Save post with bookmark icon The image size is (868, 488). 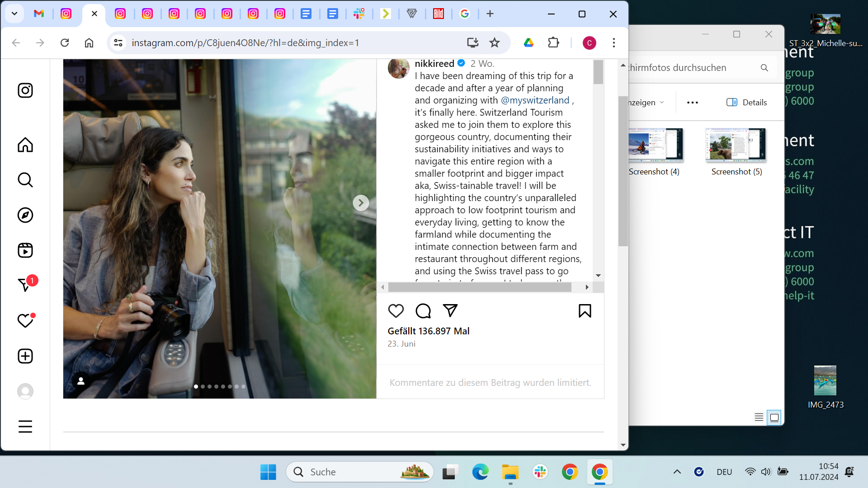585,311
